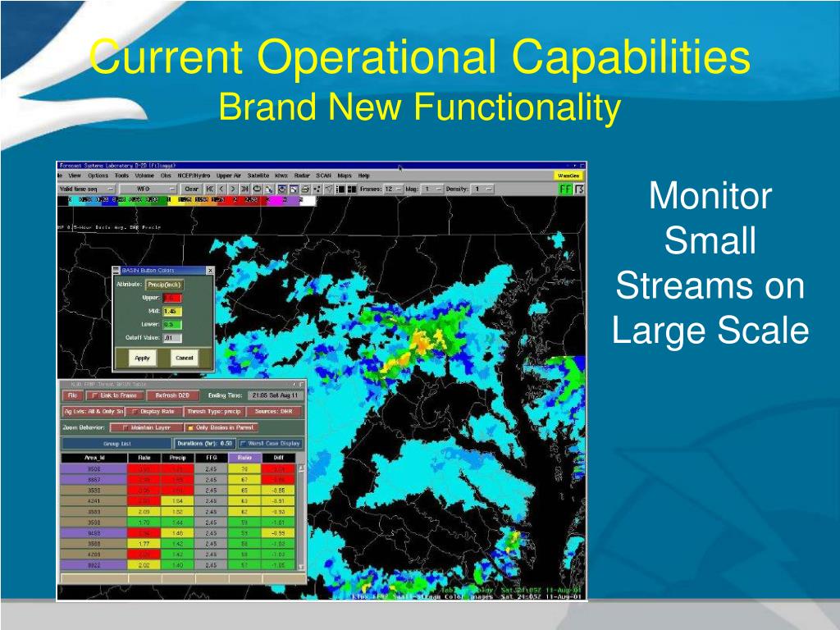This screenshot has height=630, width=840.
Task: Click the green FF status icon
Action: click(565, 189)
